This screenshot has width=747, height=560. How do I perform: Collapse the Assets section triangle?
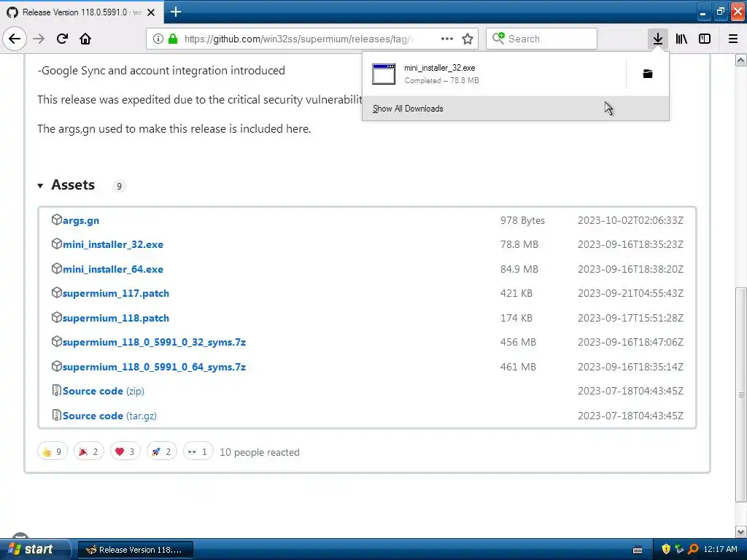click(x=41, y=186)
